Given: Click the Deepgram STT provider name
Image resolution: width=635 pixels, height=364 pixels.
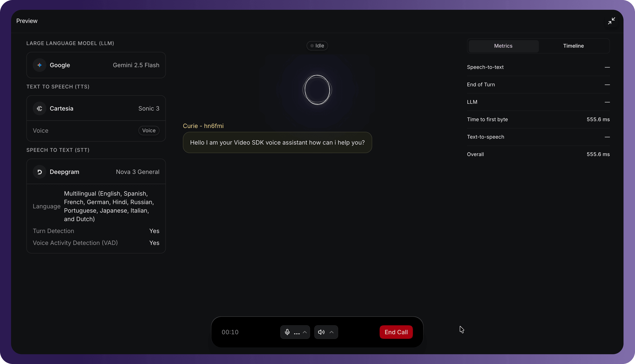Looking at the screenshot, I should 64,172.
